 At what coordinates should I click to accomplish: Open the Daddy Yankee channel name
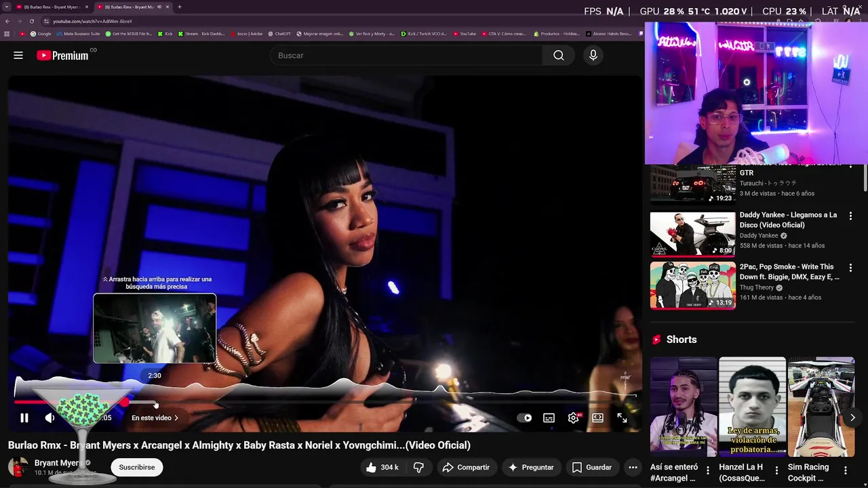point(759,236)
